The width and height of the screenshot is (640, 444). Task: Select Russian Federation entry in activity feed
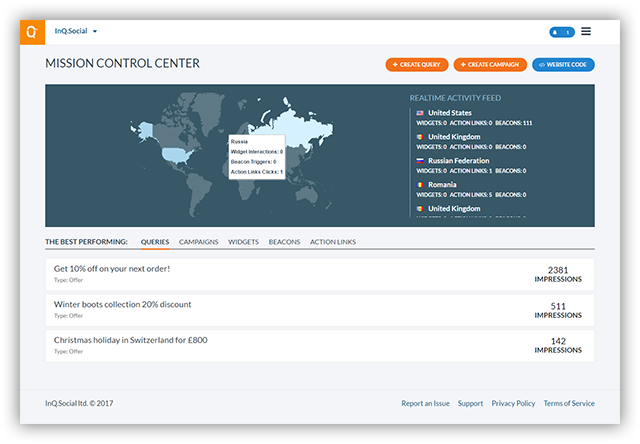[471, 165]
